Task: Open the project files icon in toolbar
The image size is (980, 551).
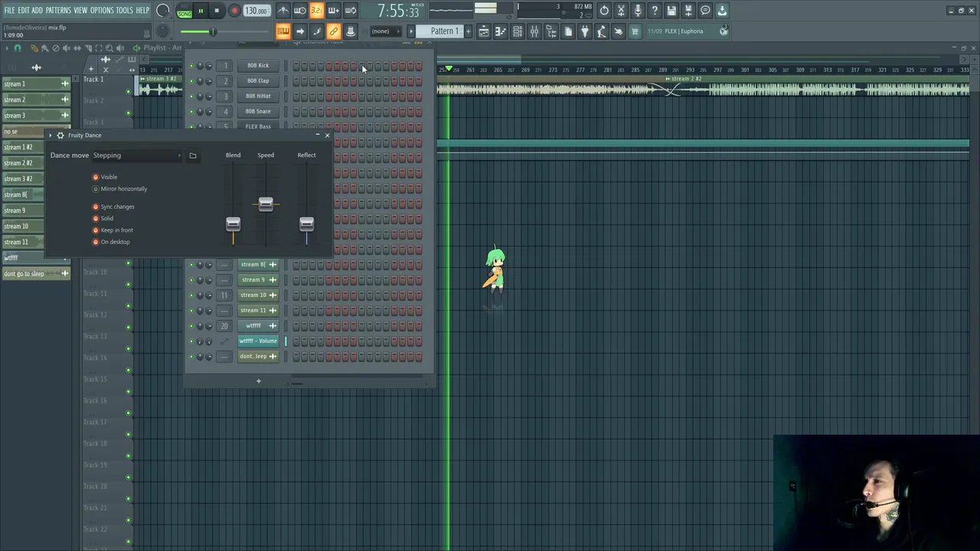Action: [567, 31]
